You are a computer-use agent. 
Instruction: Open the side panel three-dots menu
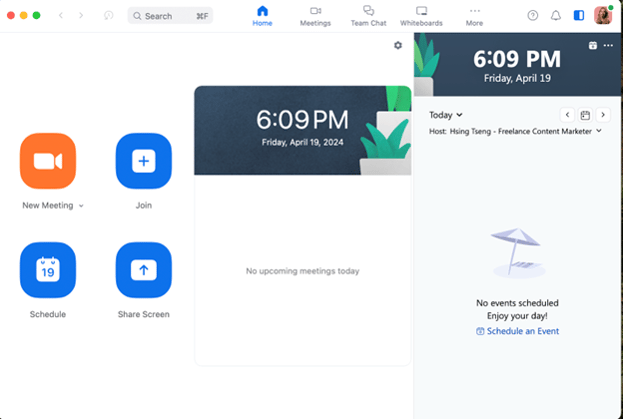tap(608, 45)
